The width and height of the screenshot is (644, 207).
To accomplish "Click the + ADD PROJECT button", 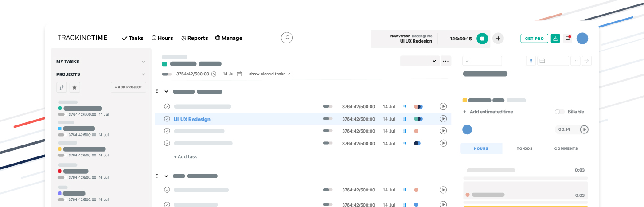I will click(x=129, y=87).
